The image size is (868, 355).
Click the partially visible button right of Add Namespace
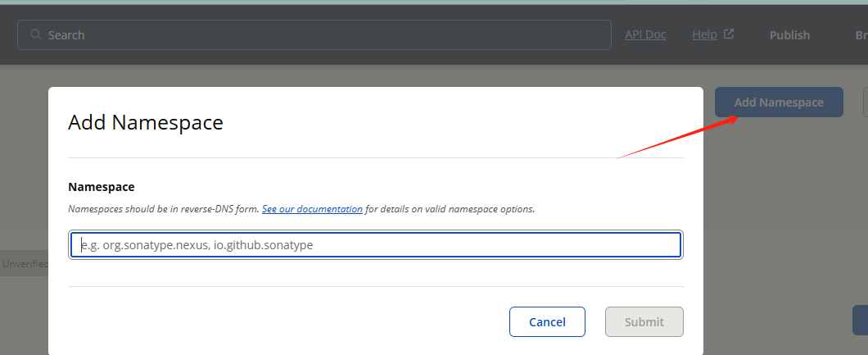865,102
